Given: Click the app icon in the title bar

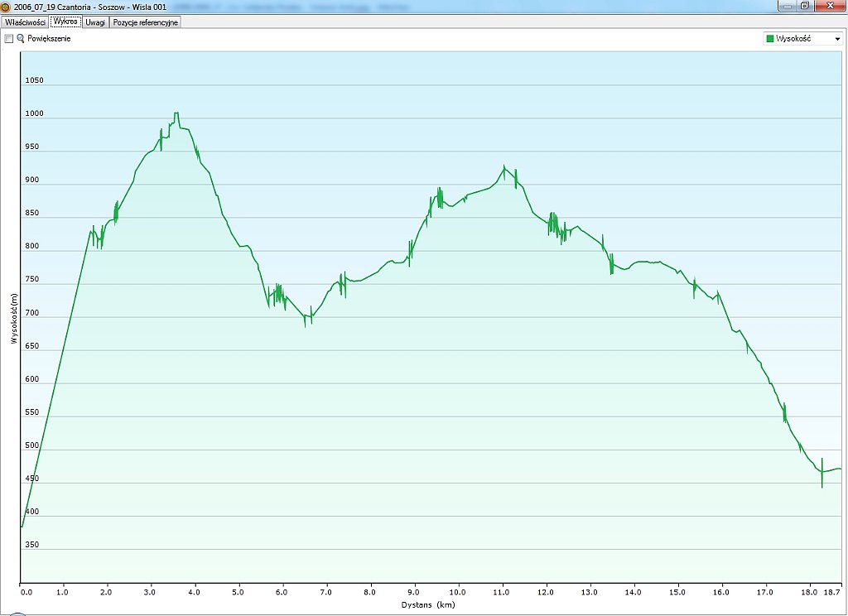Looking at the screenshot, I should pyautogui.click(x=7, y=7).
